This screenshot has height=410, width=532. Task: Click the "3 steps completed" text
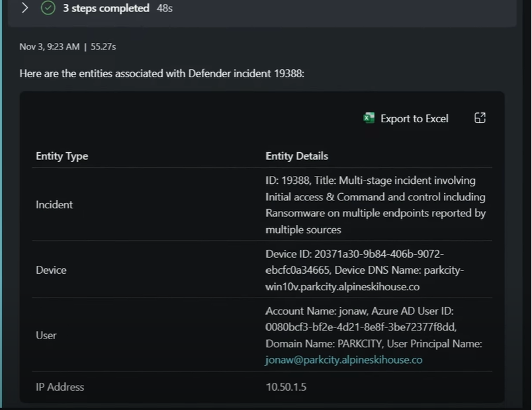point(106,8)
